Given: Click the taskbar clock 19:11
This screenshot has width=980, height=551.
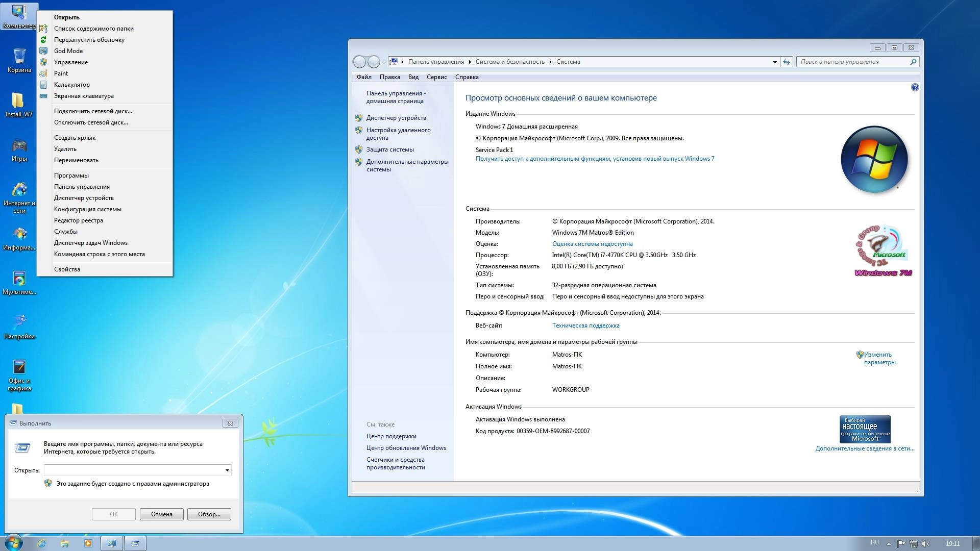Looking at the screenshot, I should coord(952,544).
